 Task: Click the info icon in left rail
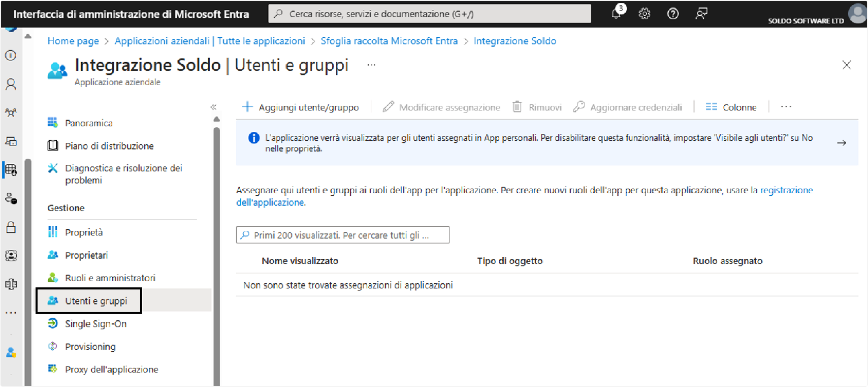(11, 55)
